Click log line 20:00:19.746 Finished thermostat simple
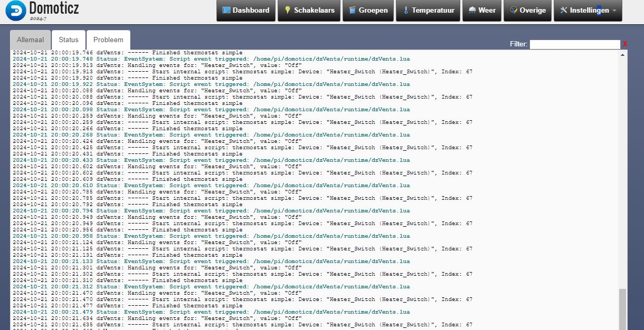Screen dimensions: 644x330 click(128, 53)
